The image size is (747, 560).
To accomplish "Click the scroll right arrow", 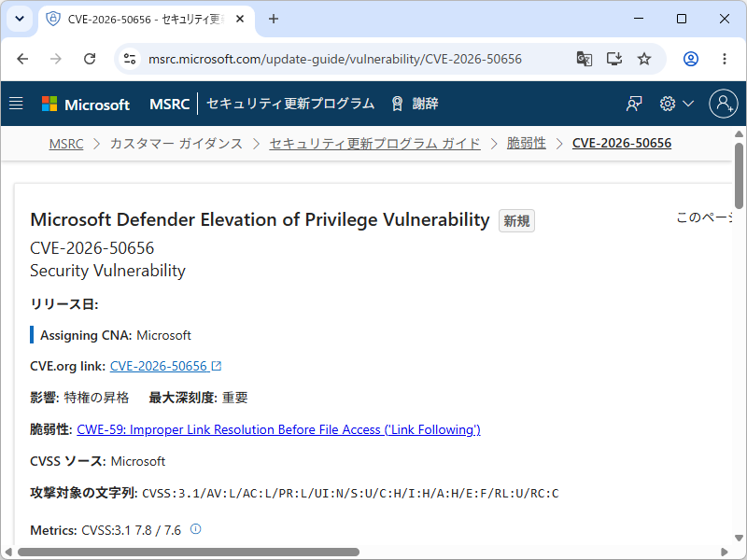I will click(725, 553).
